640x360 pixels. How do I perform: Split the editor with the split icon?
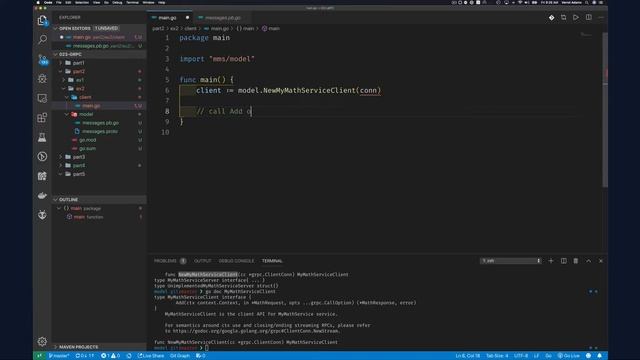click(x=589, y=18)
